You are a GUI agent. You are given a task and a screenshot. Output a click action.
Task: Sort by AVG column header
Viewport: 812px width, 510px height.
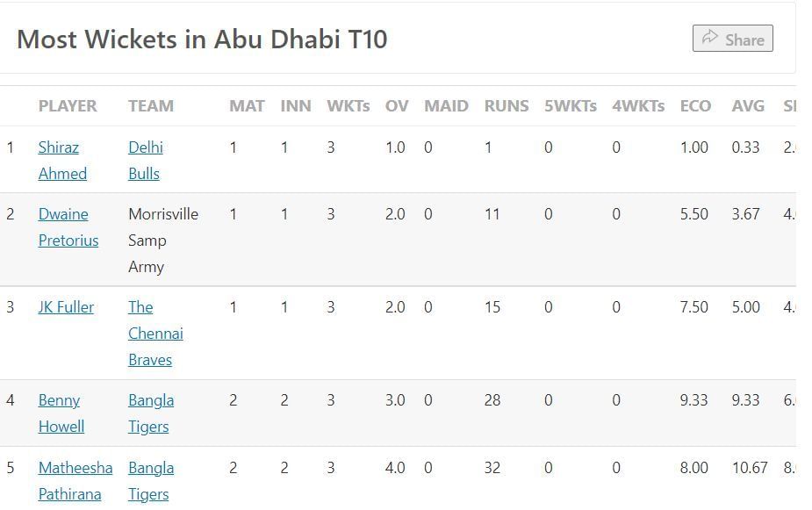[748, 106]
